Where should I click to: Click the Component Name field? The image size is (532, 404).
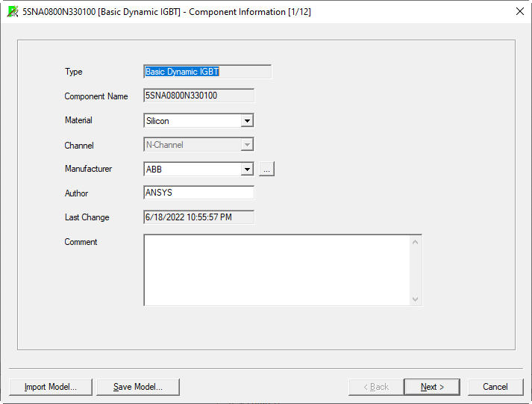click(x=198, y=96)
